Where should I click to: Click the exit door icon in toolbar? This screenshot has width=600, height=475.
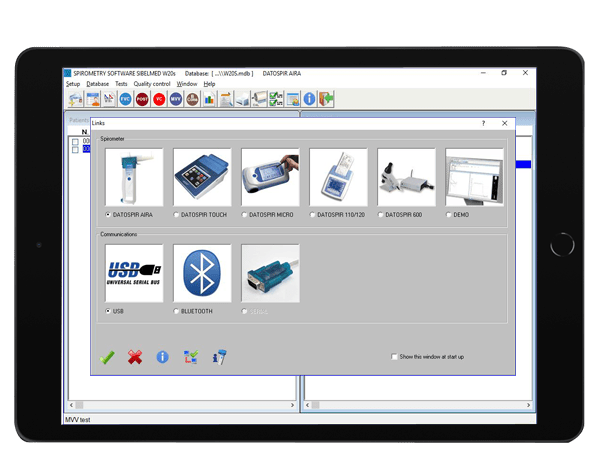(326, 100)
